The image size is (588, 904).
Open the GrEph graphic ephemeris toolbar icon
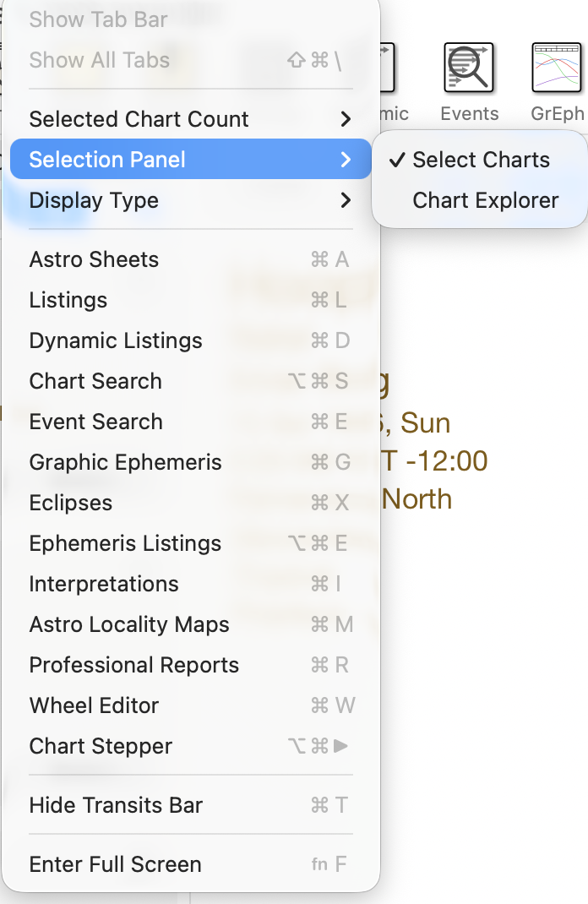click(555, 67)
